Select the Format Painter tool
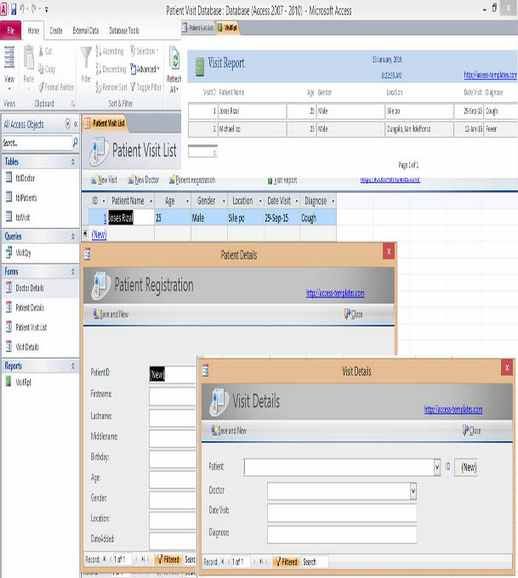The image size is (518, 578). click(x=56, y=87)
